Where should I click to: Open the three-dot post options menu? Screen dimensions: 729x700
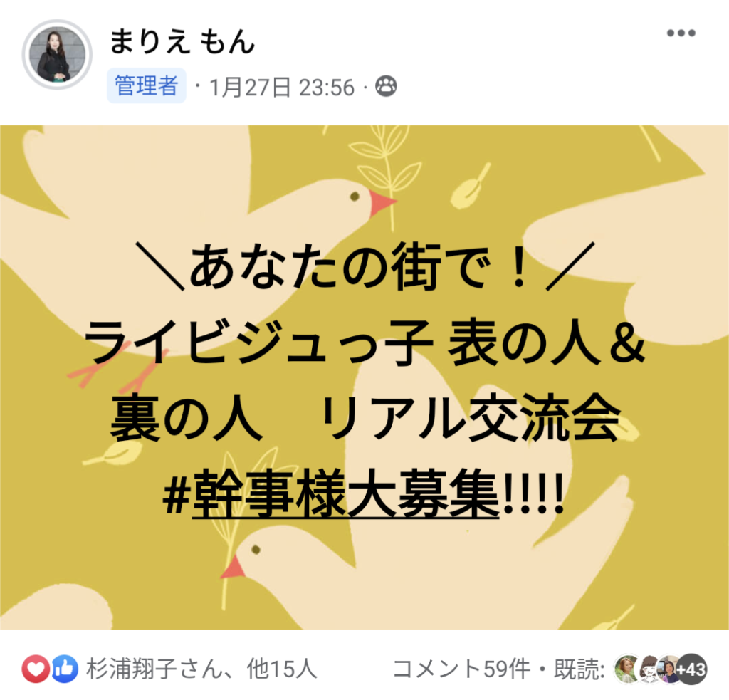[x=681, y=33]
